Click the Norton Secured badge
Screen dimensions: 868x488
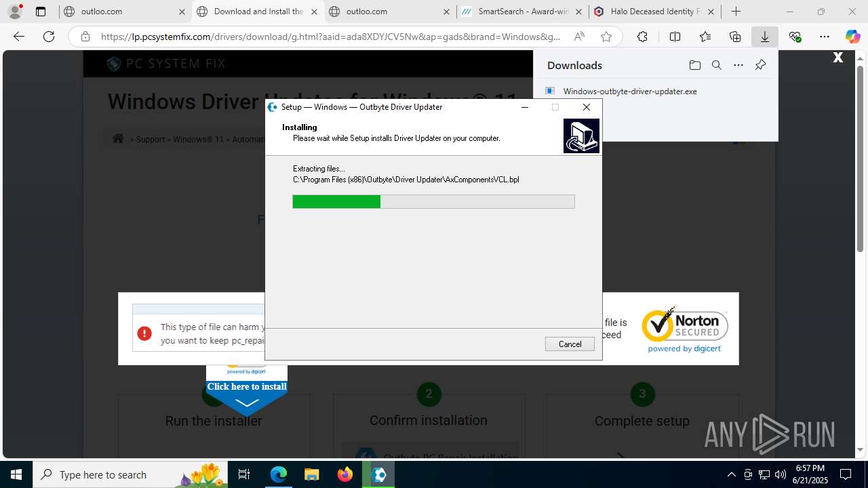[685, 329]
